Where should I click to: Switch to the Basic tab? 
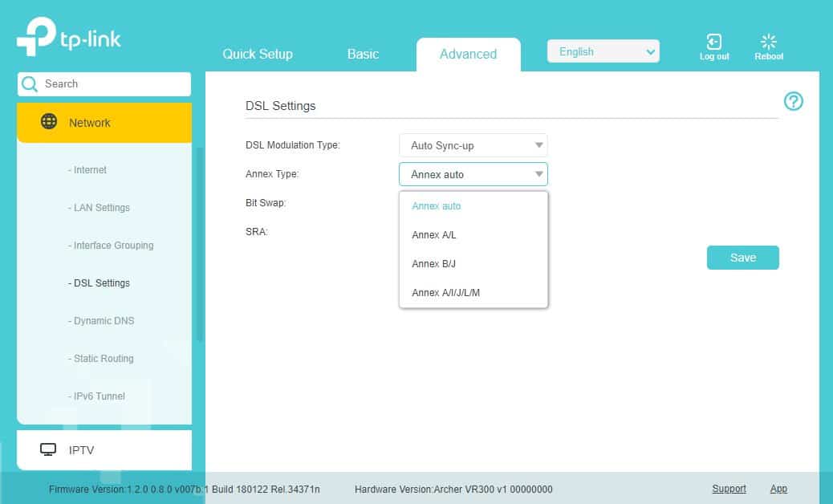(363, 54)
